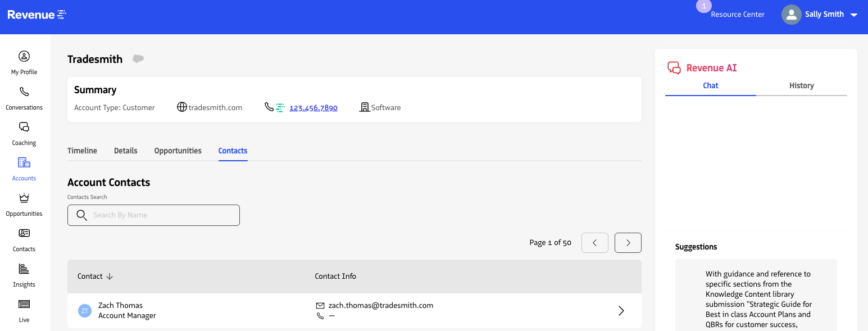This screenshot has width=868, height=331.
Task: Expand Zach Thomas's contact details
Action: point(621,310)
